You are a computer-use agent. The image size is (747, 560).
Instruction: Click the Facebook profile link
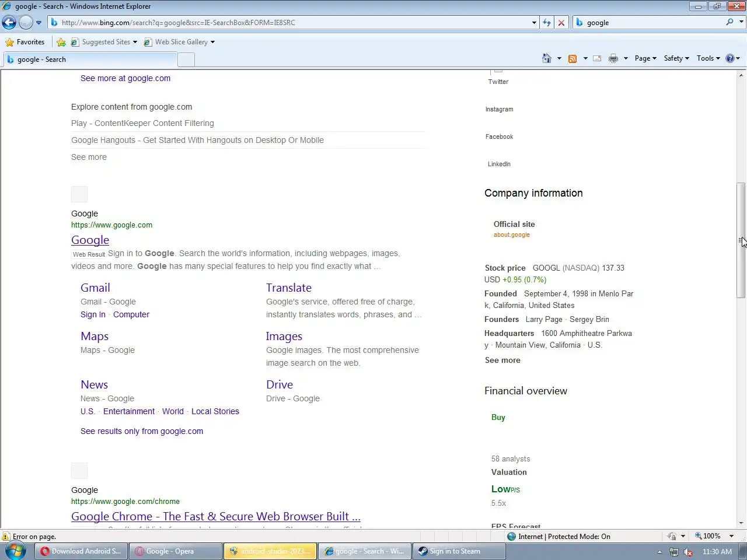(500, 136)
